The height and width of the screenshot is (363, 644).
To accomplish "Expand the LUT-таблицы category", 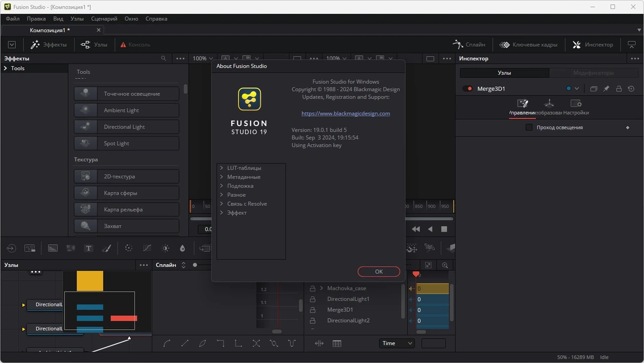I will coord(221,168).
